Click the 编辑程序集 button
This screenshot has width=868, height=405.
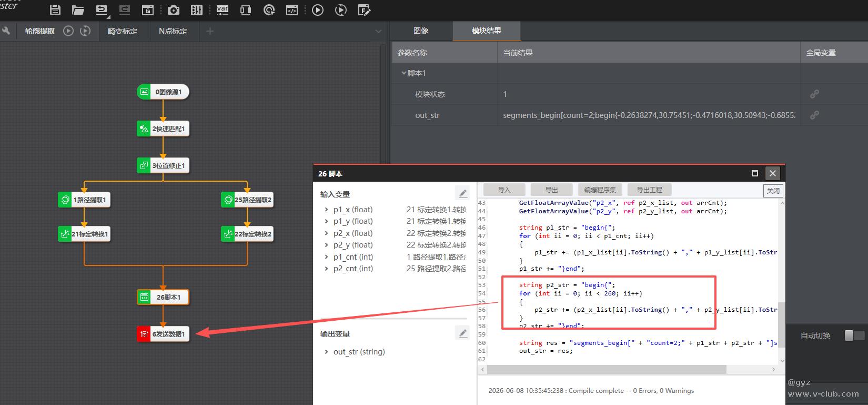600,190
